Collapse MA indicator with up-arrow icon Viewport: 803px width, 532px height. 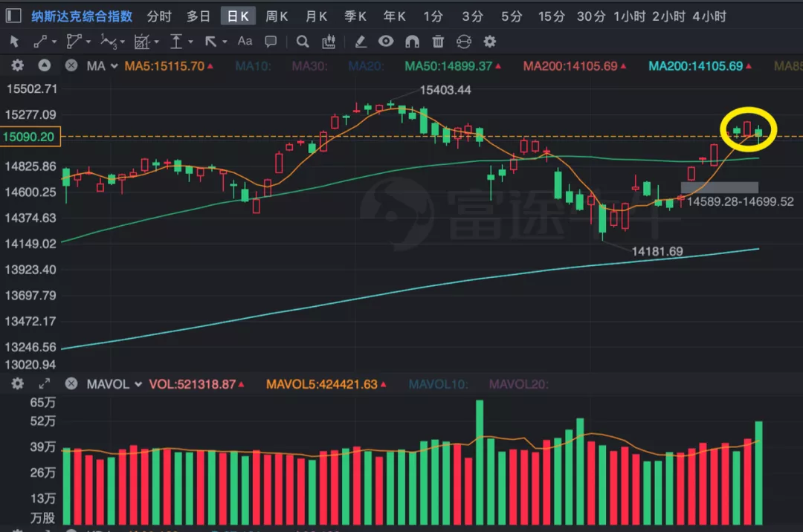[x=45, y=65]
